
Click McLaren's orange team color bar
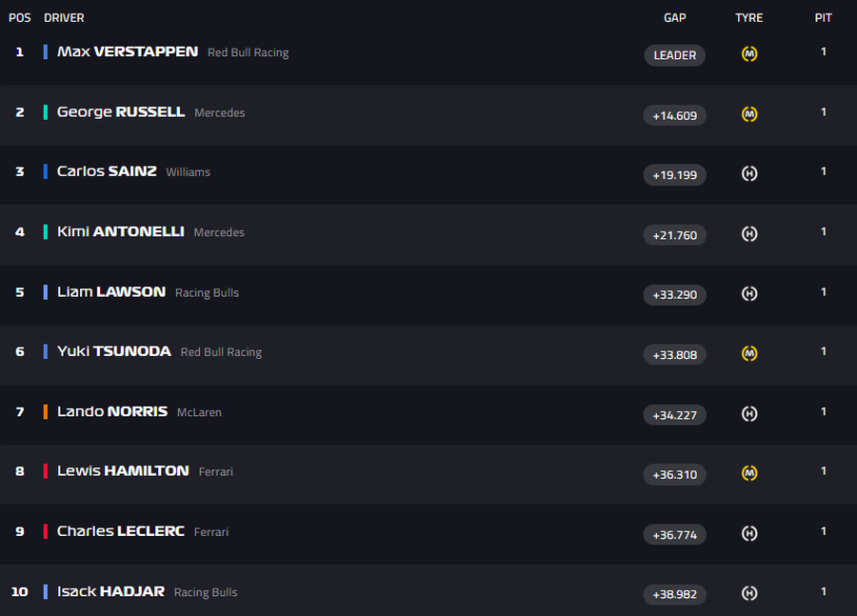(x=46, y=412)
